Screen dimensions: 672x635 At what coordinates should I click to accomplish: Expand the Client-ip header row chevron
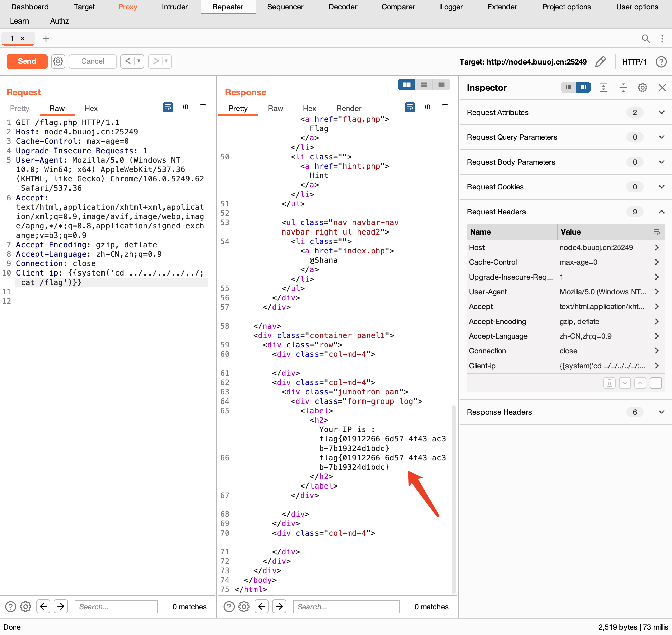(657, 366)
